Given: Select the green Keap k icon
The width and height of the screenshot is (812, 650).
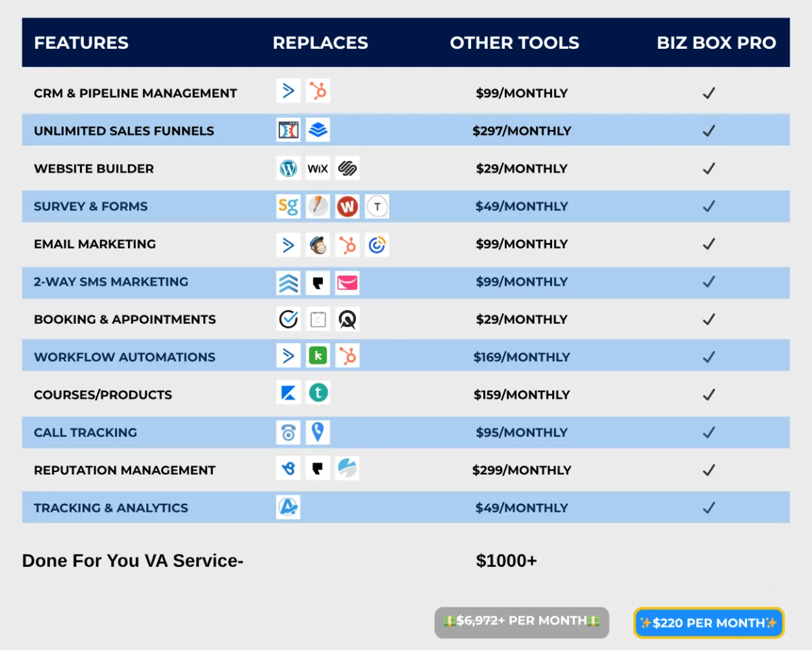Looking at the screenshot, I should (318, 355).
